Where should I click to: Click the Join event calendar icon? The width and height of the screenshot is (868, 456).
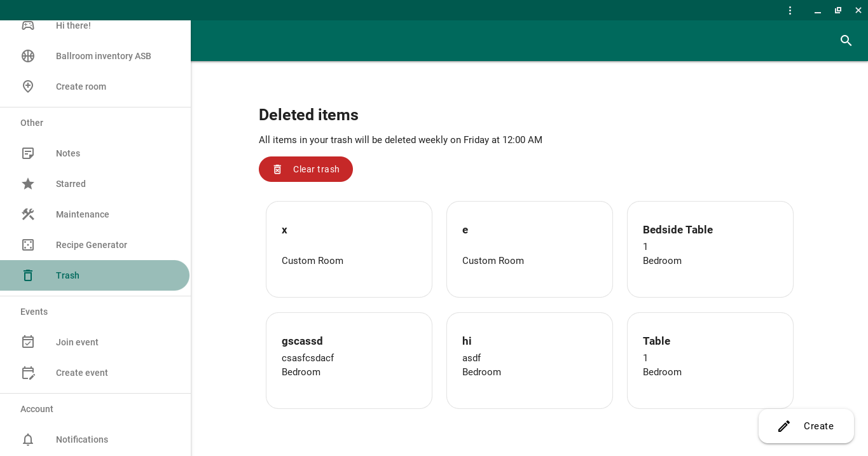coord(28,342)
